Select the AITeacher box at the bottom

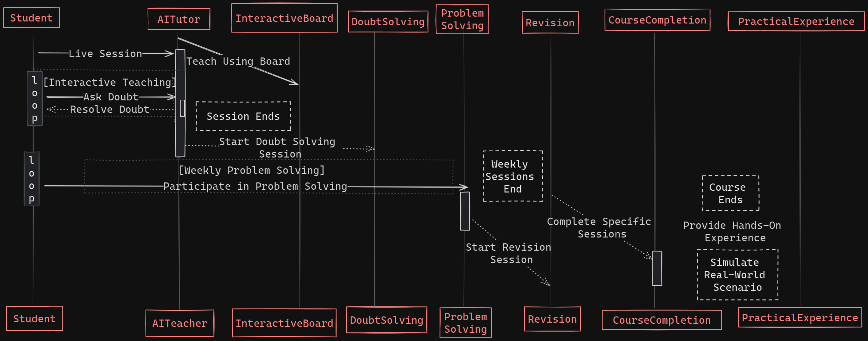(x=180, y=323)
